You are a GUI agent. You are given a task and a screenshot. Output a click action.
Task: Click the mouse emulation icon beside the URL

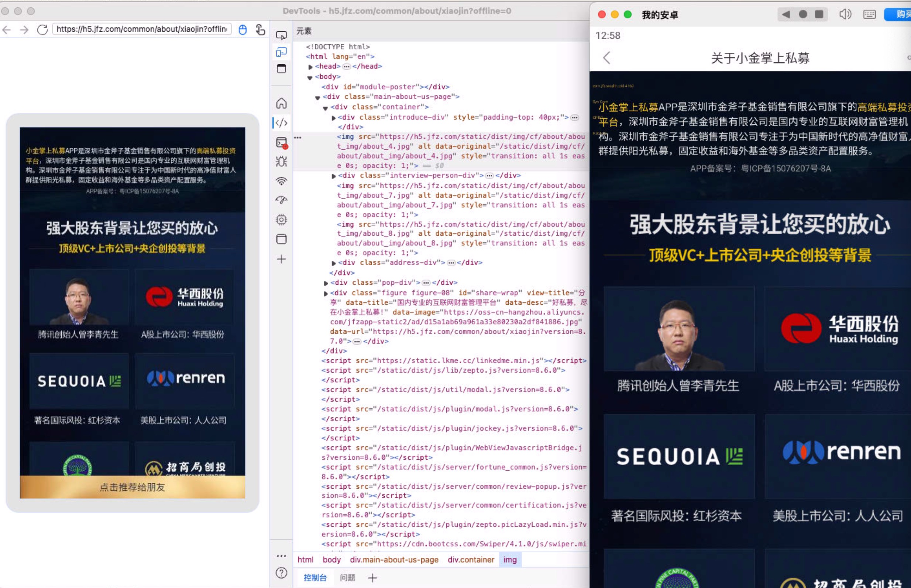pos(243,30)
